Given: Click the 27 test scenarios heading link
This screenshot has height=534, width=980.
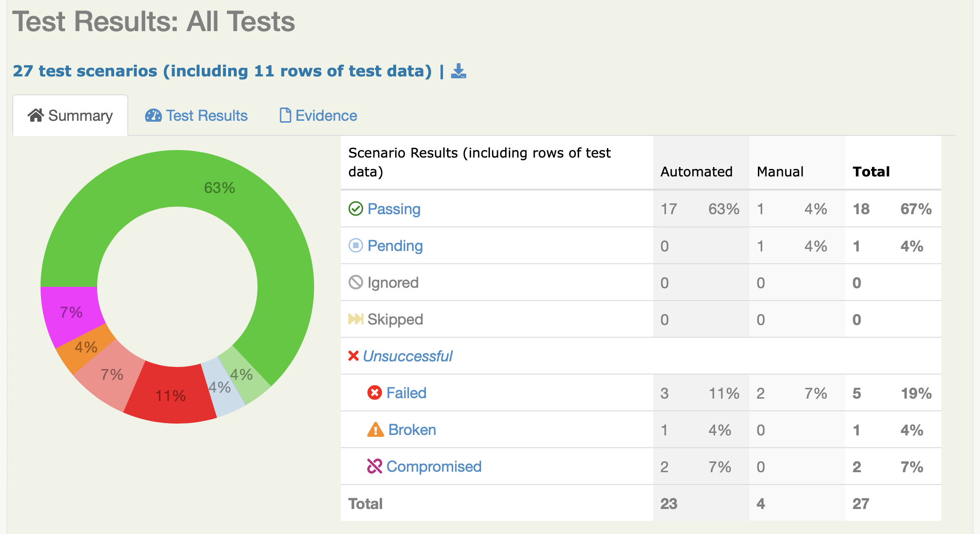Looking at the screenshot, I should (x=222, y=71).
